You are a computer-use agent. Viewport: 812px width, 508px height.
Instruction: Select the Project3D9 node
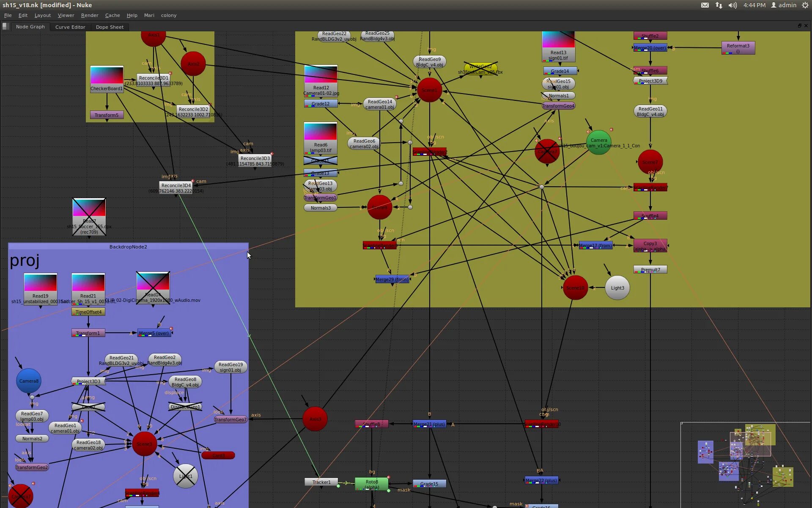(650, 80)
